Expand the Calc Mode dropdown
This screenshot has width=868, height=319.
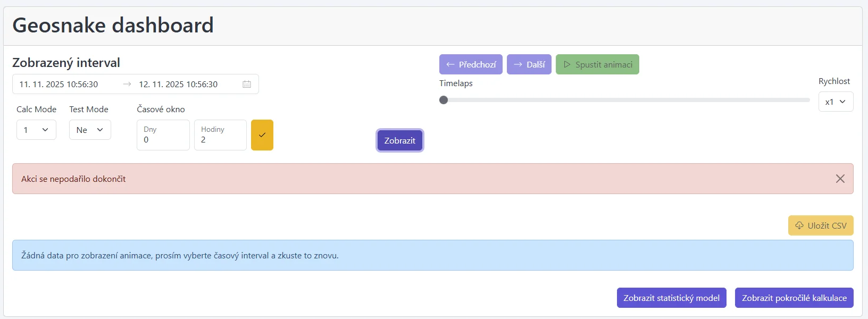point(36,130)
